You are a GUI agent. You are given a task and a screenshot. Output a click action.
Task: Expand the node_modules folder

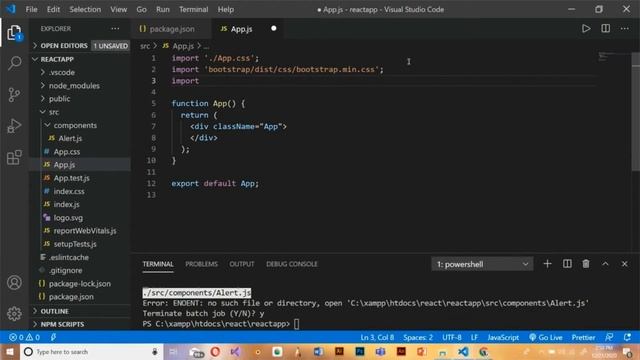pos(81,86)
